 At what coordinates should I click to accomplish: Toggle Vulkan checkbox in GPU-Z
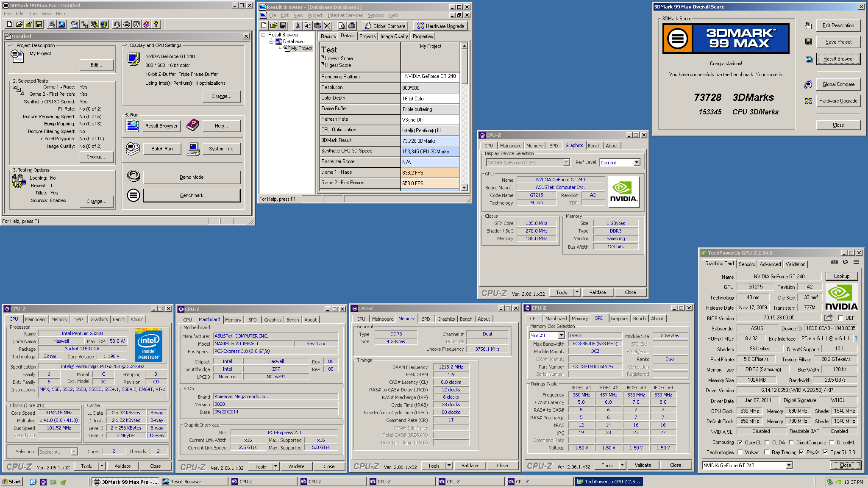pos(740,452)
